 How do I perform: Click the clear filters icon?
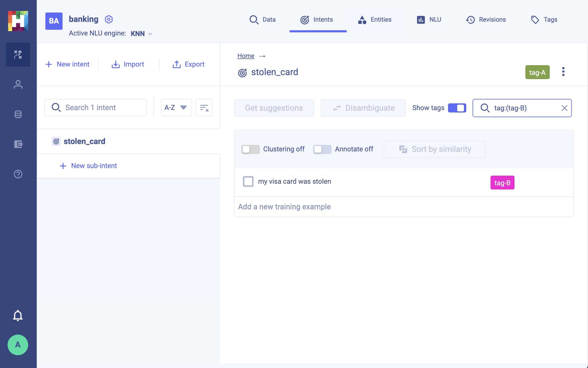point(204,108)
